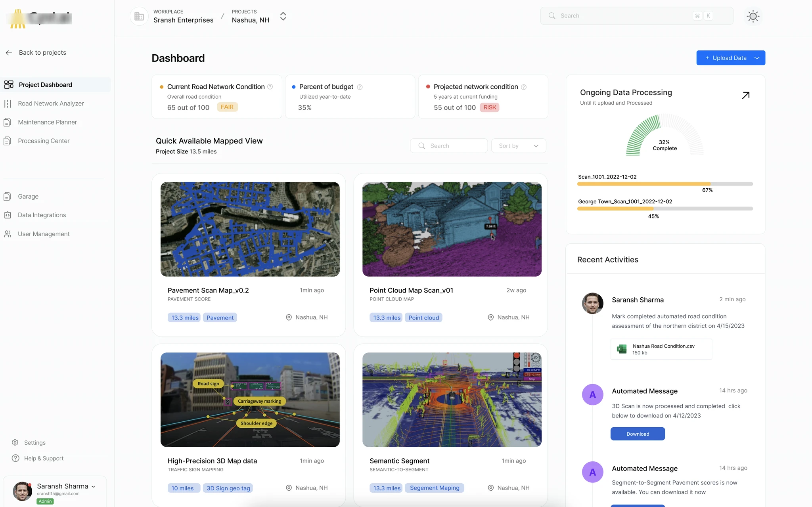
Task: Navigate to Back to projects
Action: pos(42,52)
